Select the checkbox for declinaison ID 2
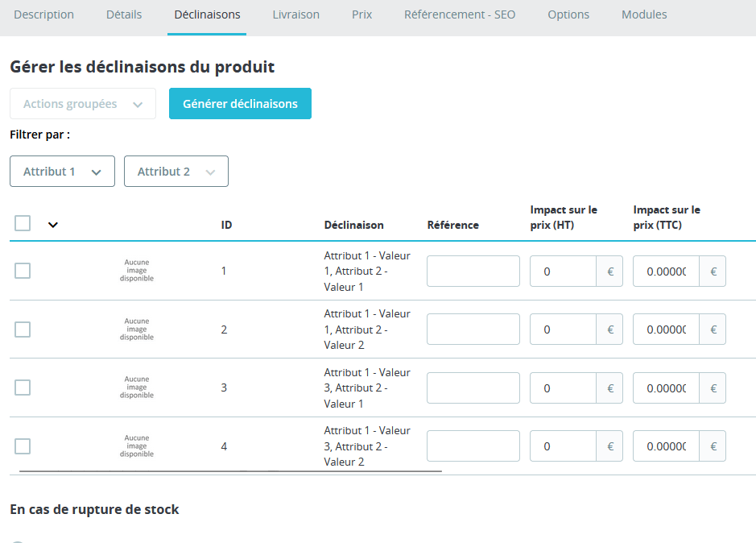 tap(23, 330)
